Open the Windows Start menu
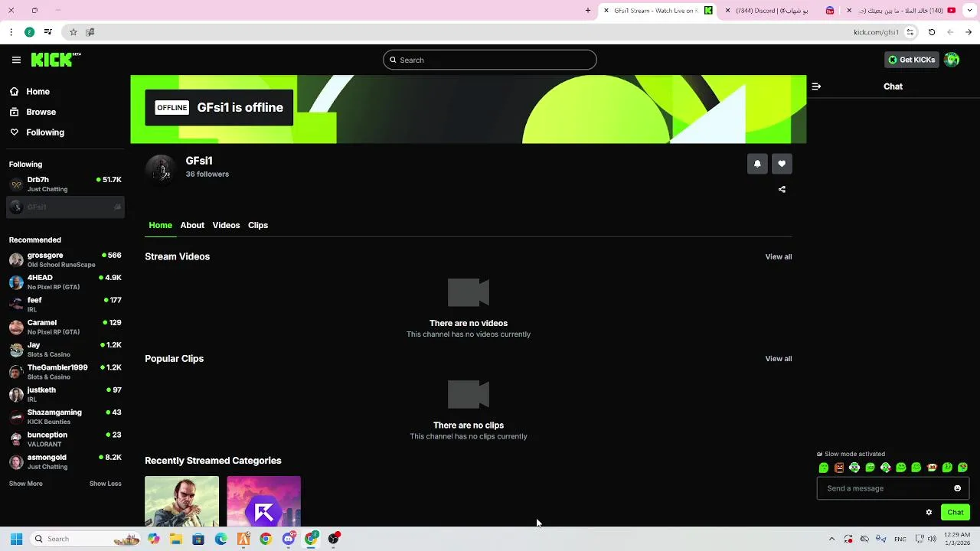This screenshot has height=551, width=980. (16, 539)
